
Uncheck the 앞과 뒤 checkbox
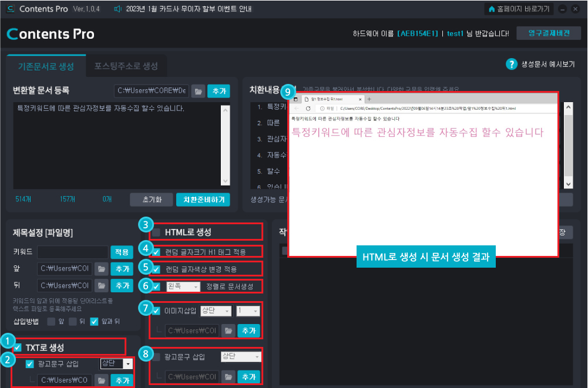coord(94,322)
